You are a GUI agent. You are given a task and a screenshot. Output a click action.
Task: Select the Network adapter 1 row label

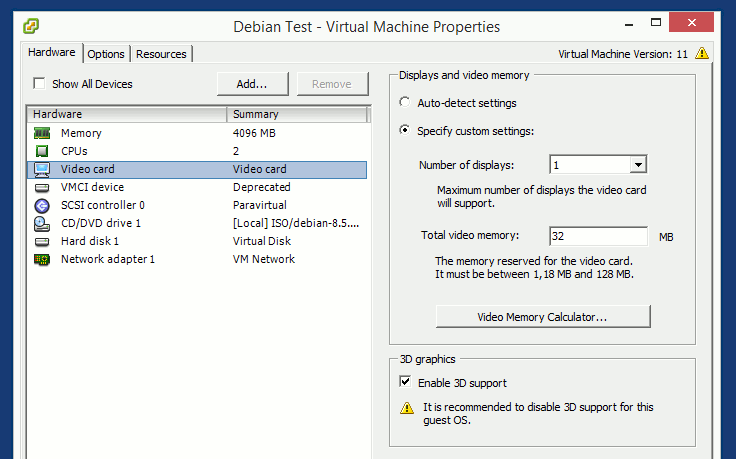point(108,259)
